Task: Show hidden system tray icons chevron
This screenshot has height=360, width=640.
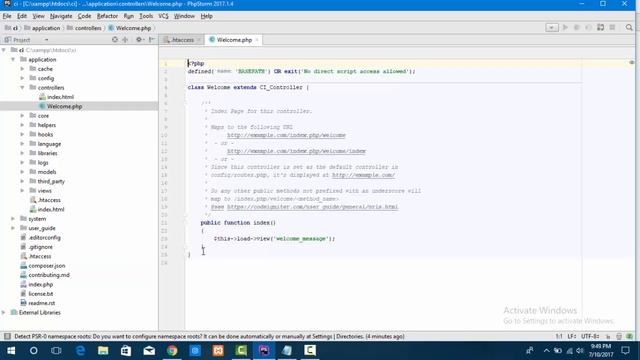Action: pyautogui.click(x=546, y=351)
